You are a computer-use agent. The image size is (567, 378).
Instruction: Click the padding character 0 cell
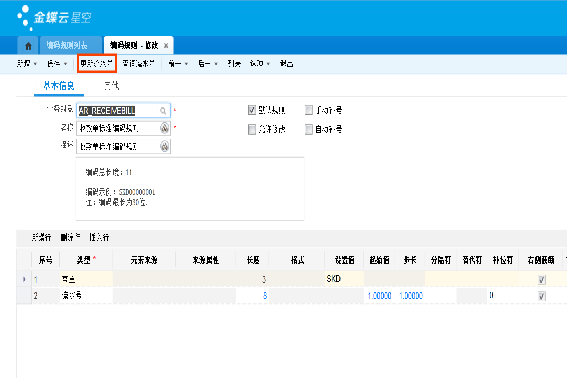pyautogui.click(x=503, y=296)
